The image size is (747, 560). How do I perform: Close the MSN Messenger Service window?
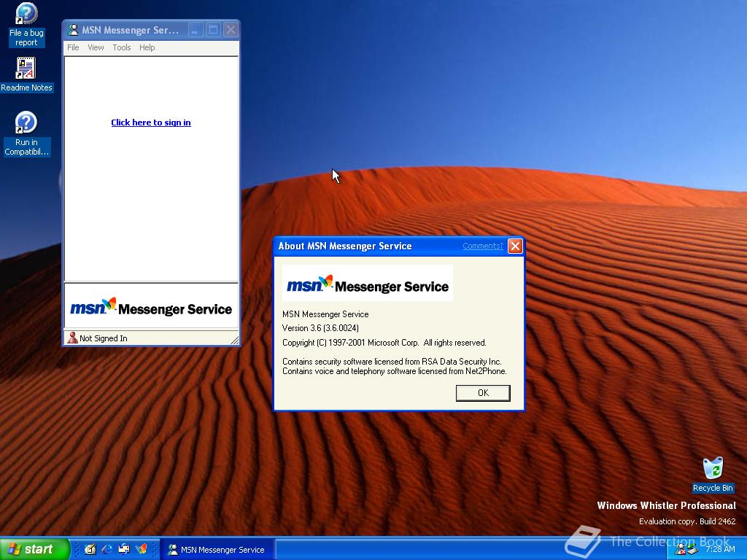click(x=231, y=30)
